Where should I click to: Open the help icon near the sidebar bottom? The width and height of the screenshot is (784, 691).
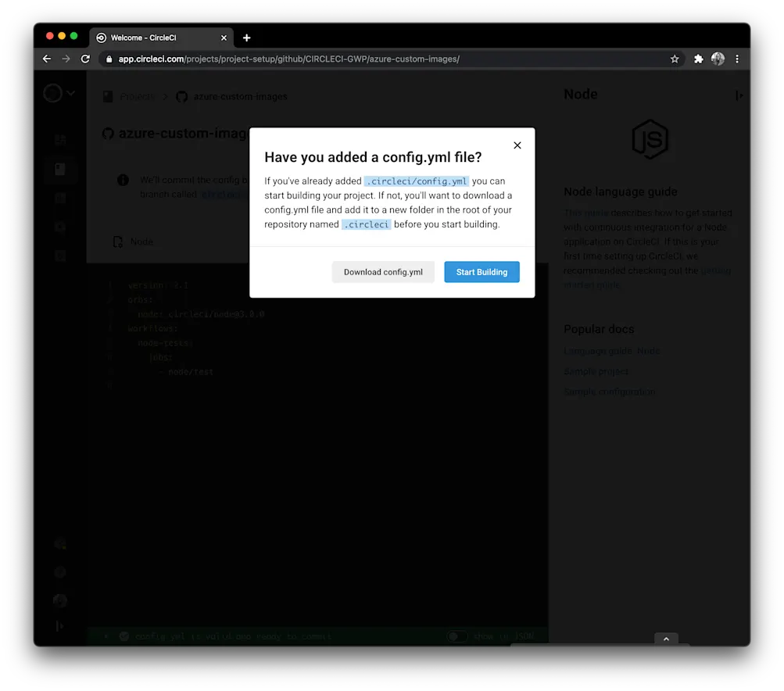click(60, 571)
